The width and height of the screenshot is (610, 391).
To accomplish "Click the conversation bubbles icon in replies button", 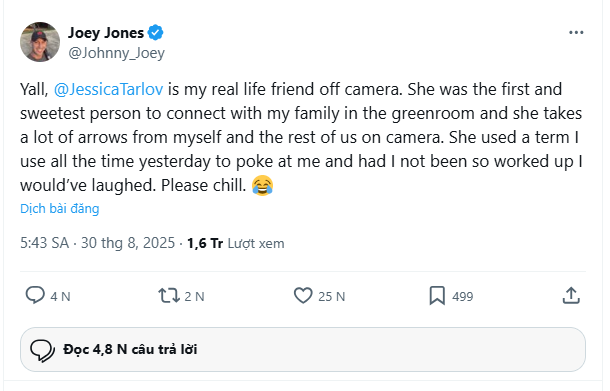I will tap(42, 350).
